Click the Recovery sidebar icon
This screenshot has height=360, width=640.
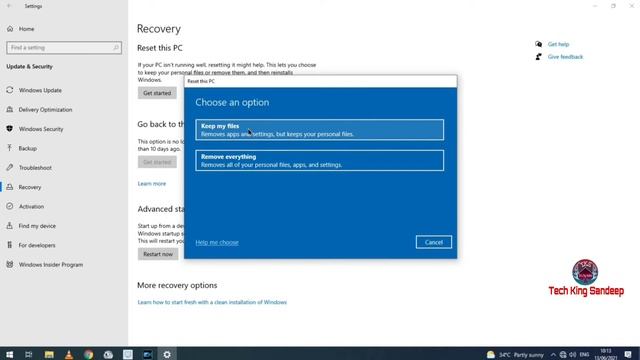[x=10, y=187]
